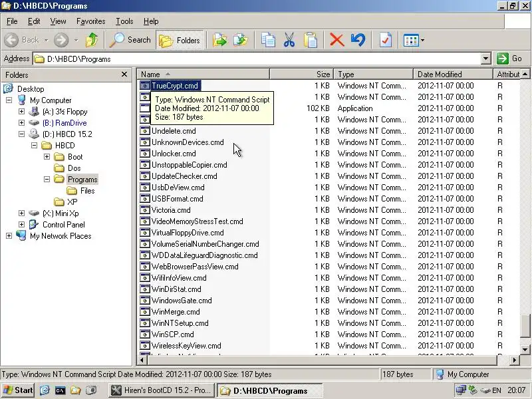Expand the Control Panel node
Image resolution: width=532 pixels, height=399 pixels.
(x=21, y=224)
